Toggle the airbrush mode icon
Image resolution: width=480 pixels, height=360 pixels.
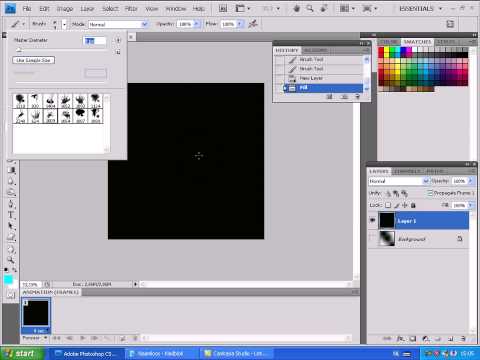253,24
